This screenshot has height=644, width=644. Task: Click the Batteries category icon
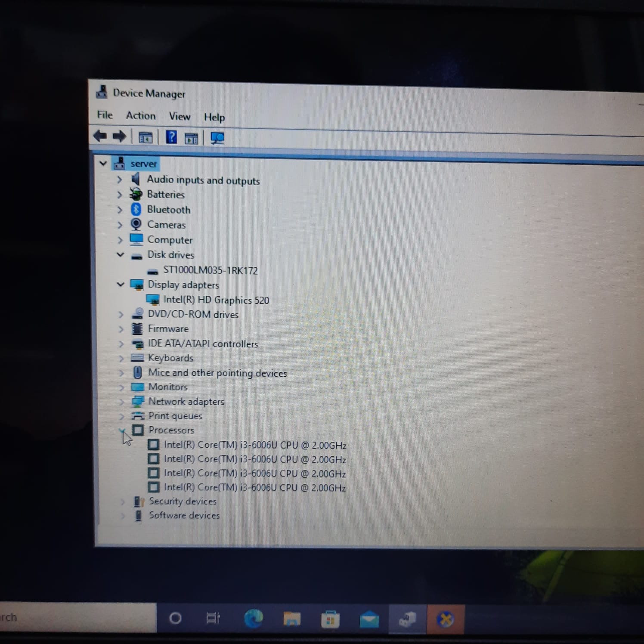coord(136,194)
